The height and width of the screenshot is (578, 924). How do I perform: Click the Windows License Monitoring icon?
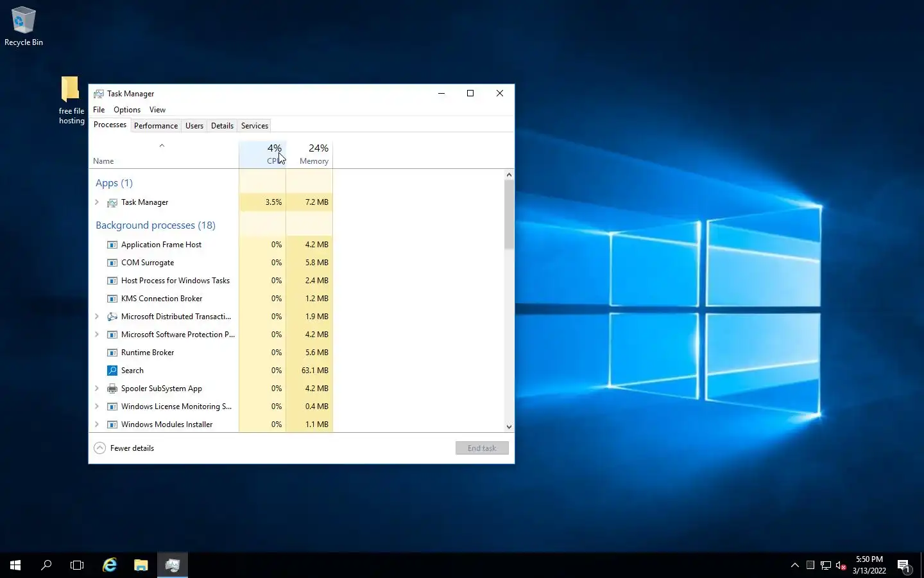(112, 407)
